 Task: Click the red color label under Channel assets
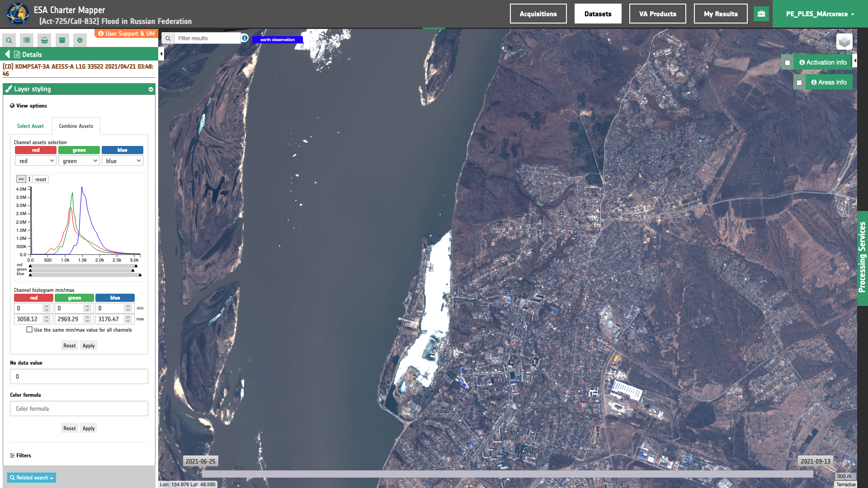click(x=36, y=150)
